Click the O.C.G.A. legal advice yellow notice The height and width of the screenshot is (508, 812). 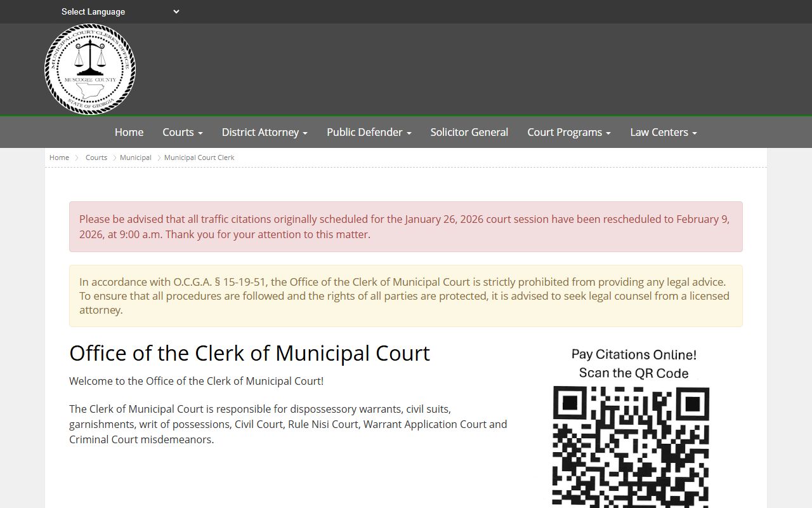(x=406, y=296)
